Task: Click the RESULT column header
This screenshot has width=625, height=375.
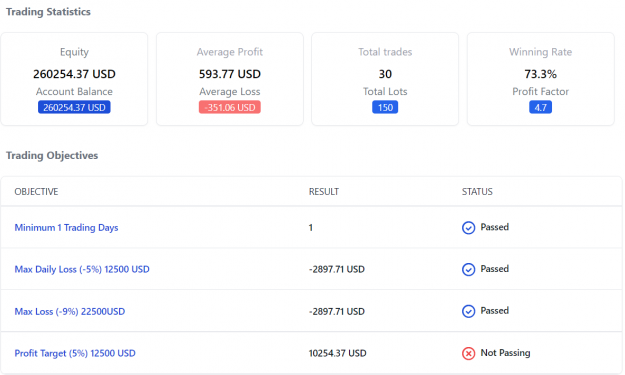Action: [x=324, y=192]
